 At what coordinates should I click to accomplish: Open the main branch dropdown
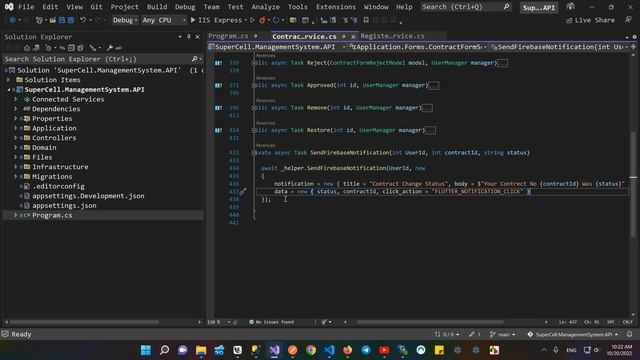click(502, 334)
